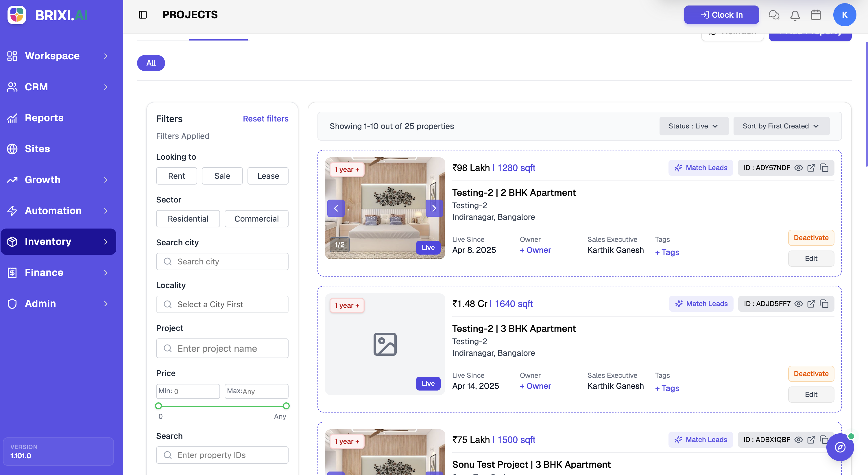Open the calendar icon in header
This screenshot has height=475, width=868.
click(816, 15)
